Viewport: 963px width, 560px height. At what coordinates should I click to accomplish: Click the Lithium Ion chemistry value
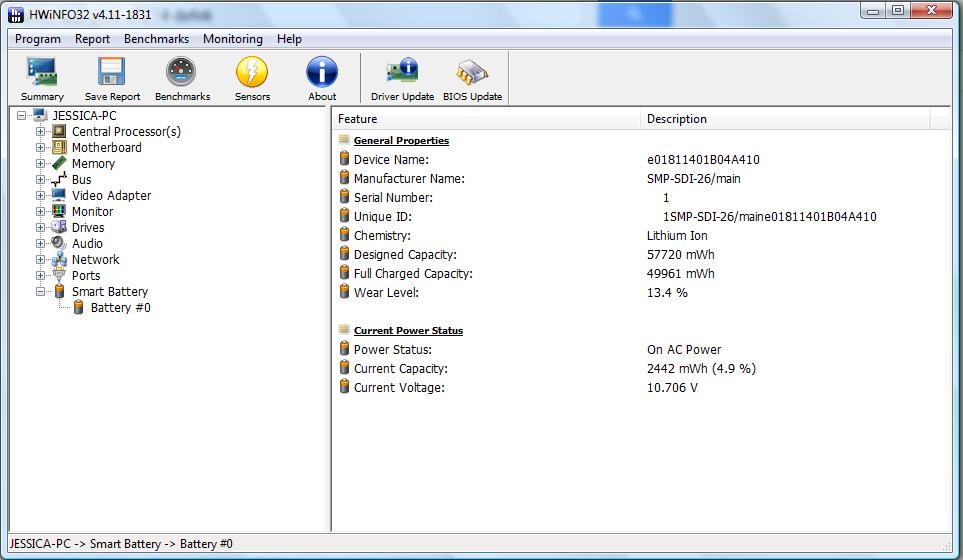(x=677, y=235)
